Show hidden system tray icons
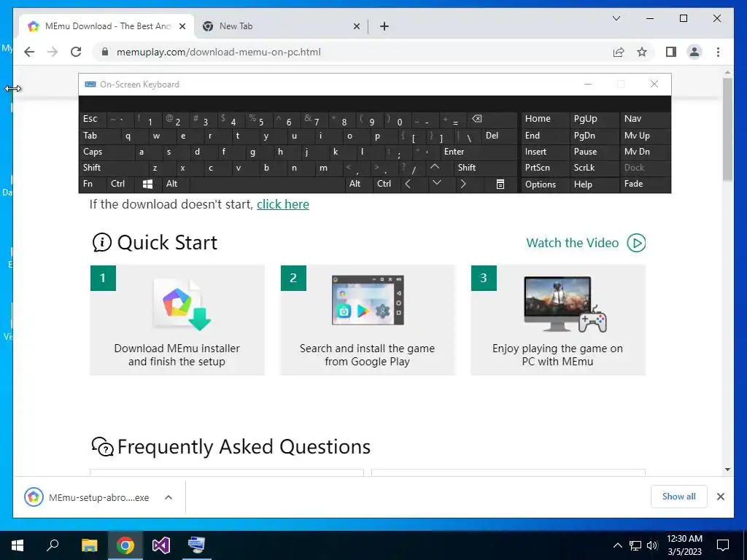 pos(617,545)
